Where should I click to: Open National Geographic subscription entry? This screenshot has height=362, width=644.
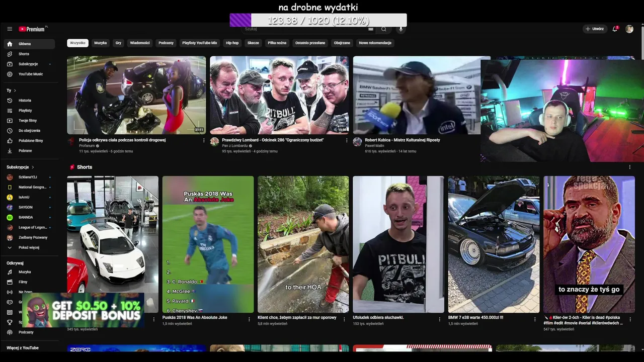29,187
